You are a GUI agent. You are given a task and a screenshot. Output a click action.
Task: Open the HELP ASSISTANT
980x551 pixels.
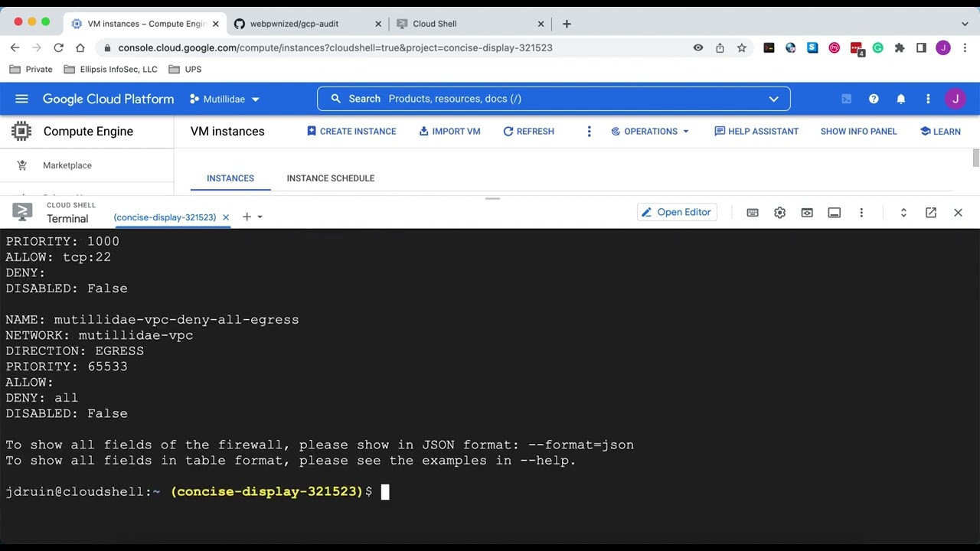[x=756, y=132]
